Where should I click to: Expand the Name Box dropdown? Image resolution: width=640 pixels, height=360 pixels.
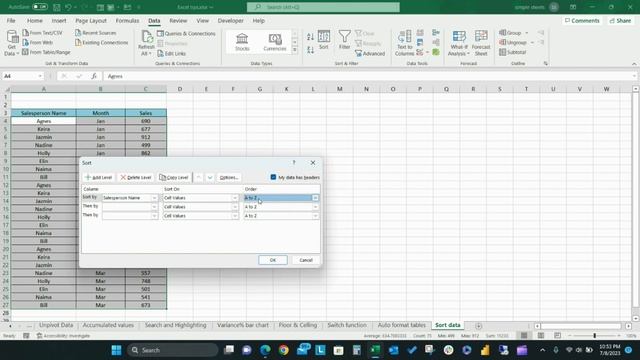click(40, 76)
